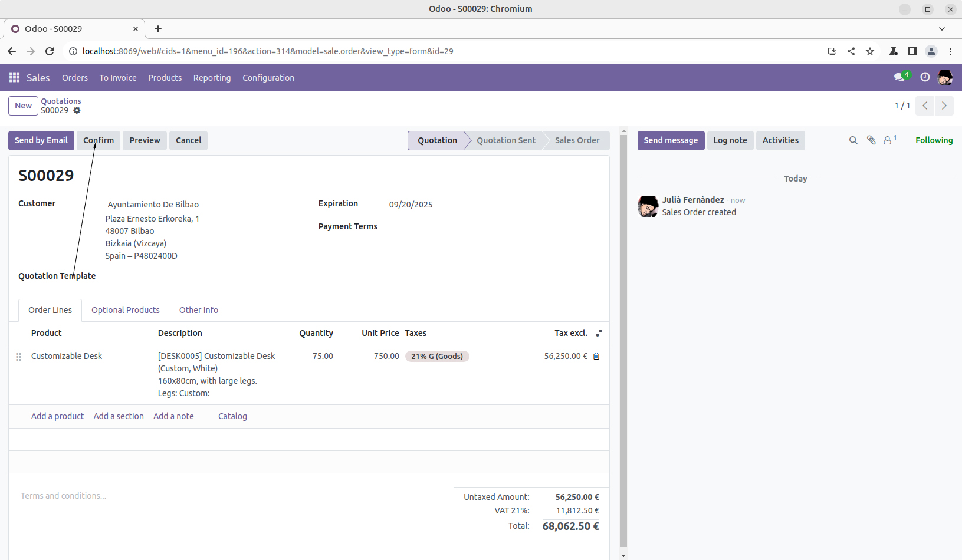Delete the Customizable Desk order line
Screen dimensions: 962x560
[596, 356]
